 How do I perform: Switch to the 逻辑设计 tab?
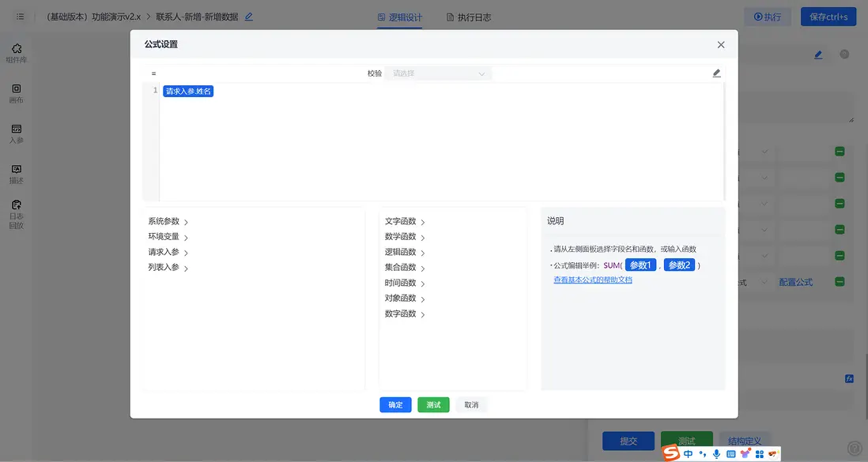tap(400, 17)
